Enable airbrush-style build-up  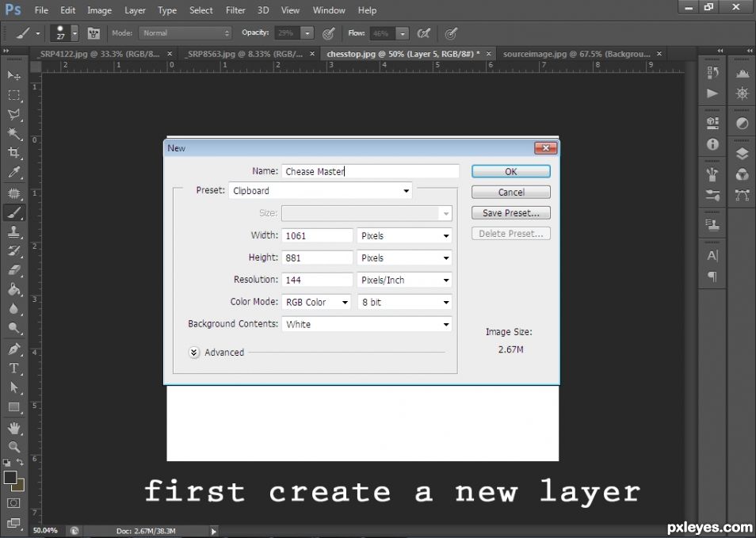[423, 33]
